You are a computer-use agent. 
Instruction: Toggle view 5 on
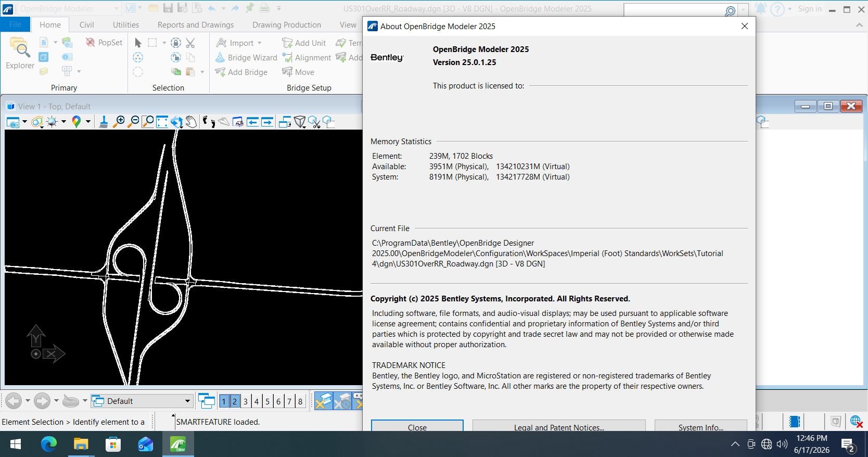pyautogui.click(x=267, y=401)
